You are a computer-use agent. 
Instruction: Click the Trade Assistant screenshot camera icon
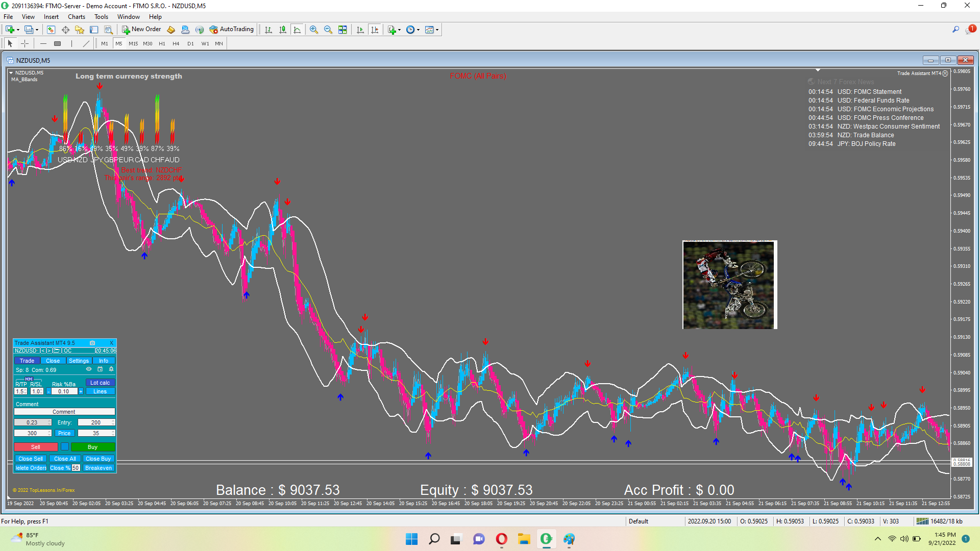(92, 343)
